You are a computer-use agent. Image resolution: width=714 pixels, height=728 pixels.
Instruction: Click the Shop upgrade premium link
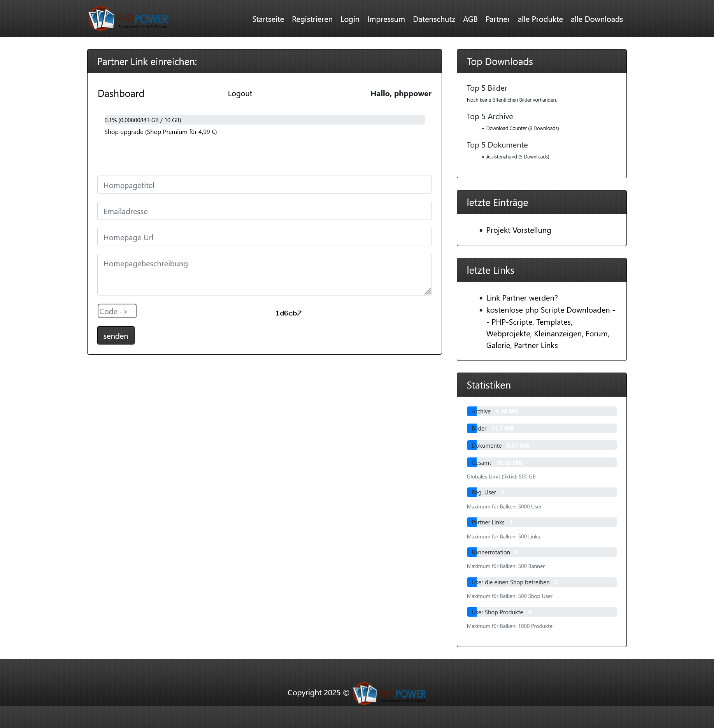160,132
